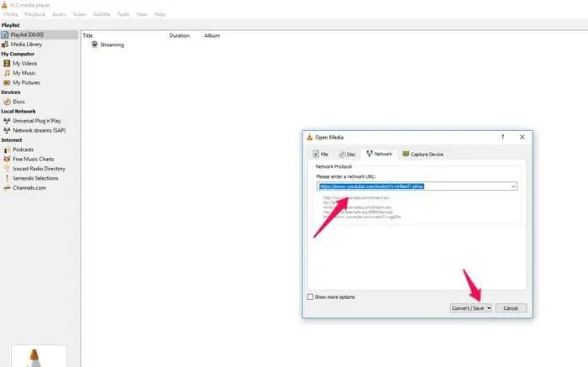This screenshot has height=367, width=588.
Task: Click inside the network URL field
Action: click(x=412, y=186)
